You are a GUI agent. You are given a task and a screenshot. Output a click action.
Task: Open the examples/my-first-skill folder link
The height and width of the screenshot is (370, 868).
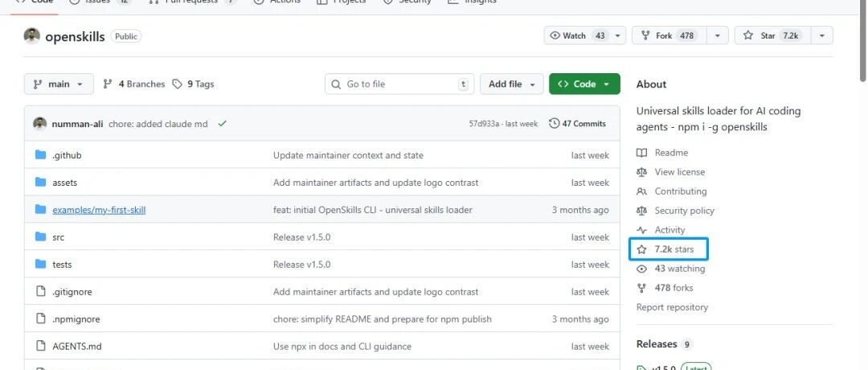(x=99, y=210)
